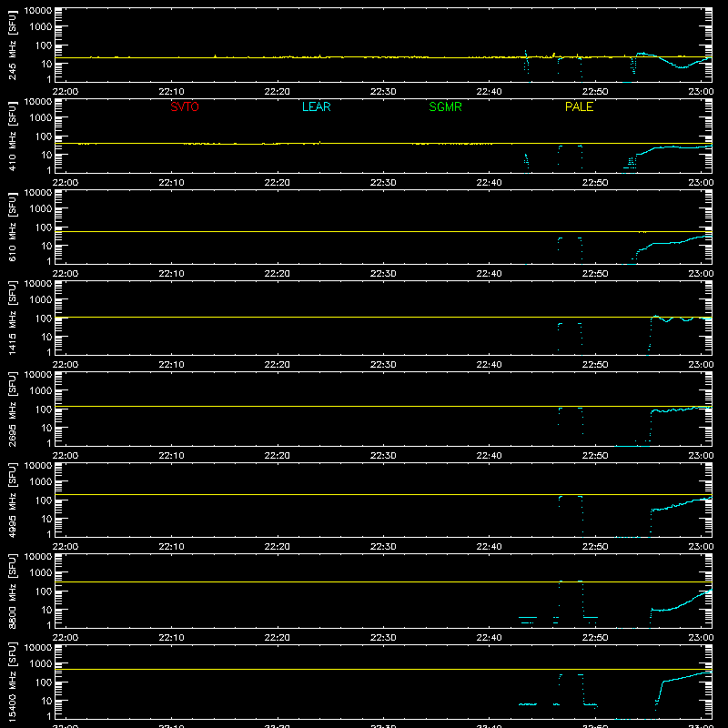This screenshot has height=728, width=728.
Task: Select the 1415 MHz [SFU] axis title
Action: [x=12, y=318]
